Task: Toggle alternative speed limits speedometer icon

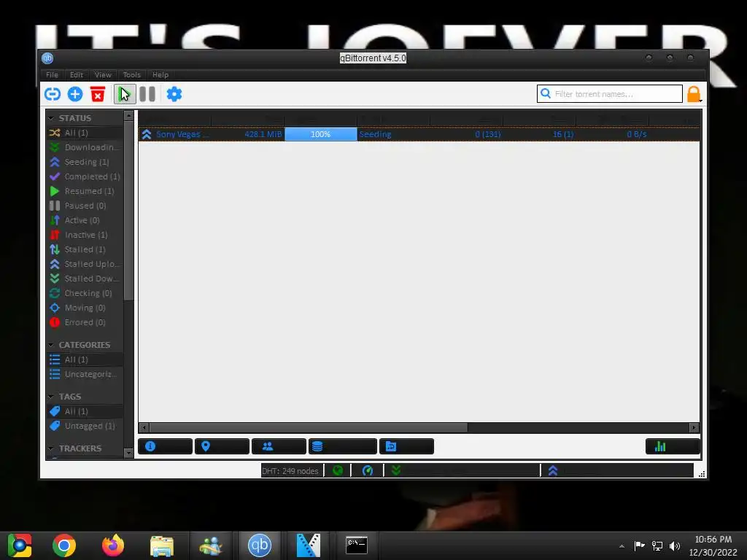Action: coord(368,470)
